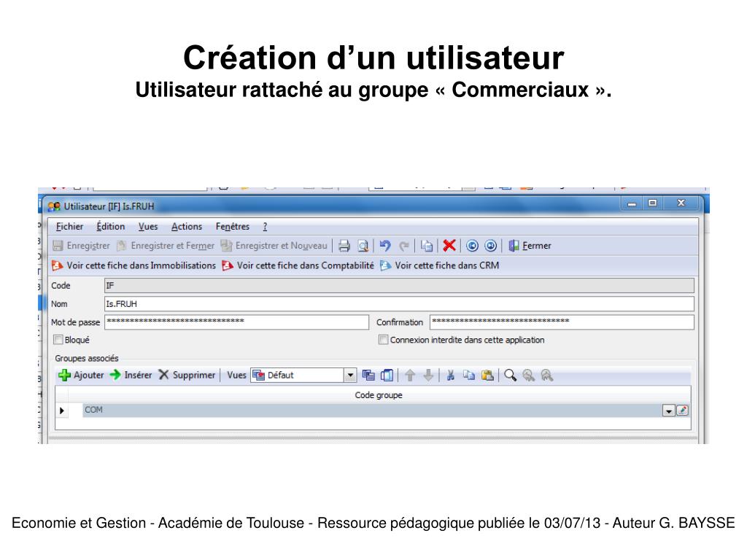The height and width of the screenshot is (560, 747).
Task: Minimize the Utilisateur window
Action: [632, 204]
